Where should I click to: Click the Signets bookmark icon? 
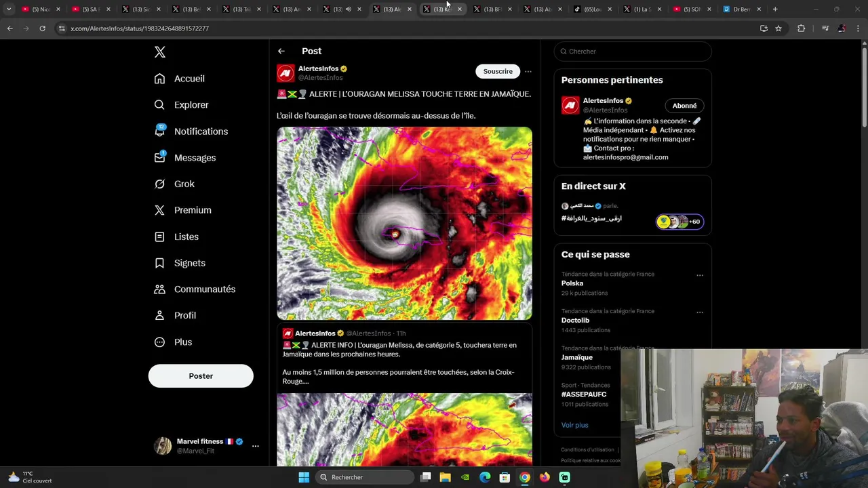159,263
